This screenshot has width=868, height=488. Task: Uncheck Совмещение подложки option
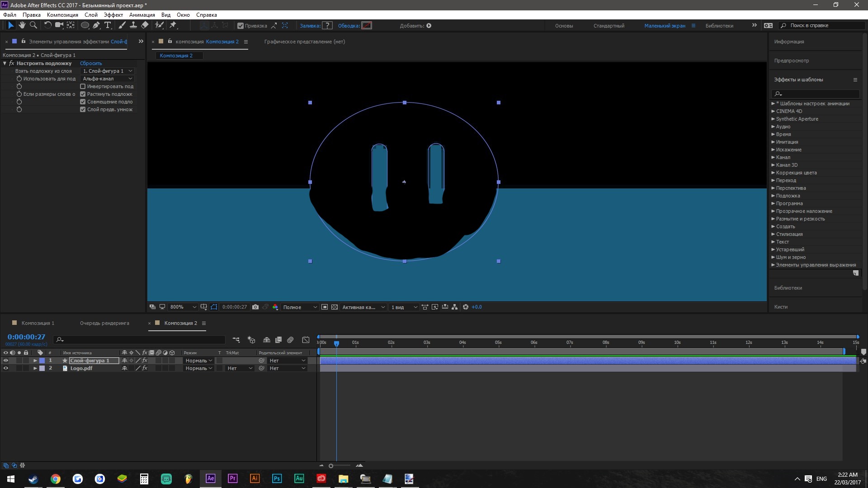[x=83, y=102]
